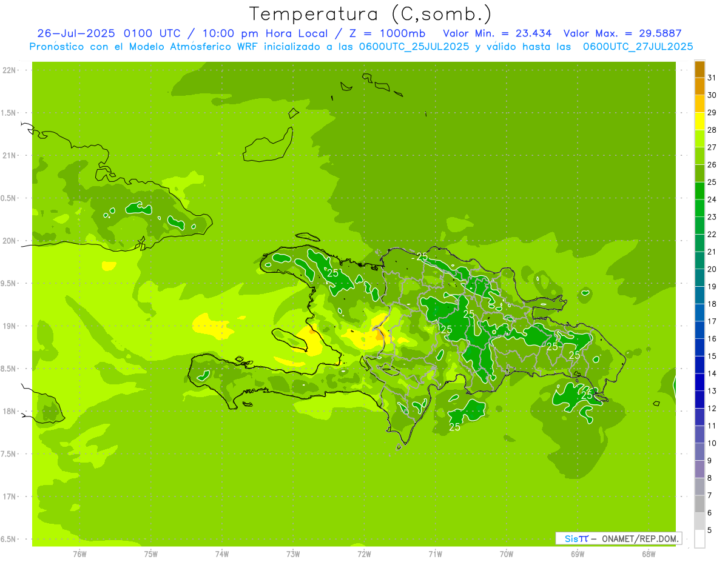The image size is (728, 562).
Task: Click the legend value 11
Action: [712, 426]
